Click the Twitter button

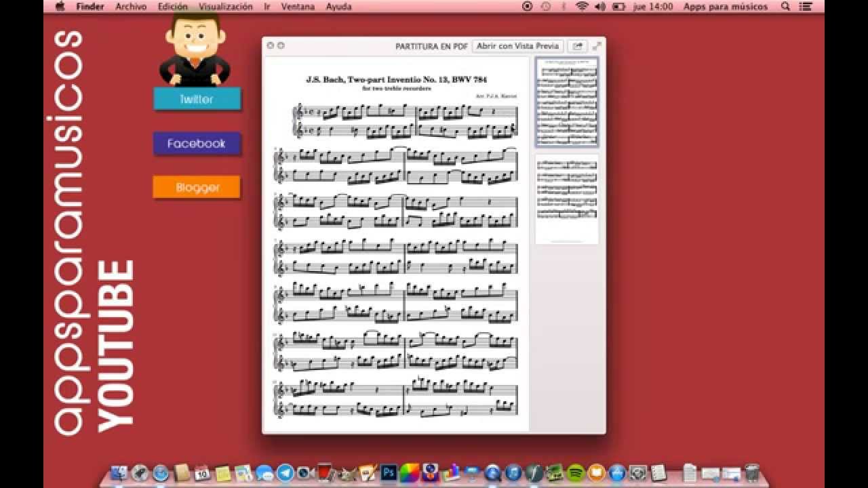pyautogui.click(x=197, y=99)
